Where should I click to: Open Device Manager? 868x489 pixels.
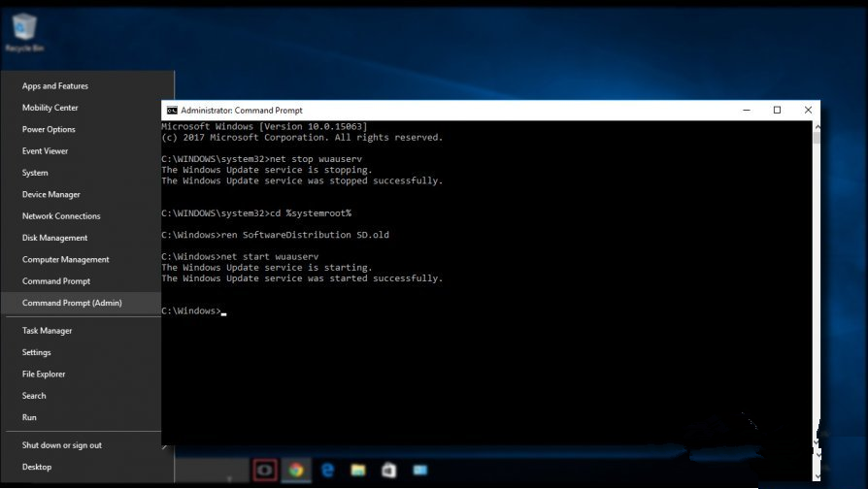point(50,194)
